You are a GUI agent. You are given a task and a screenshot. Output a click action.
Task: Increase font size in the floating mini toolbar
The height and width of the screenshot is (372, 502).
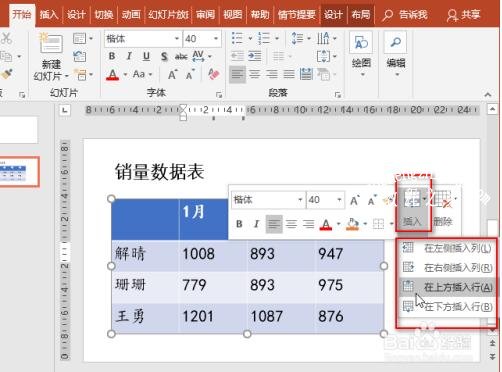(354, 201)
